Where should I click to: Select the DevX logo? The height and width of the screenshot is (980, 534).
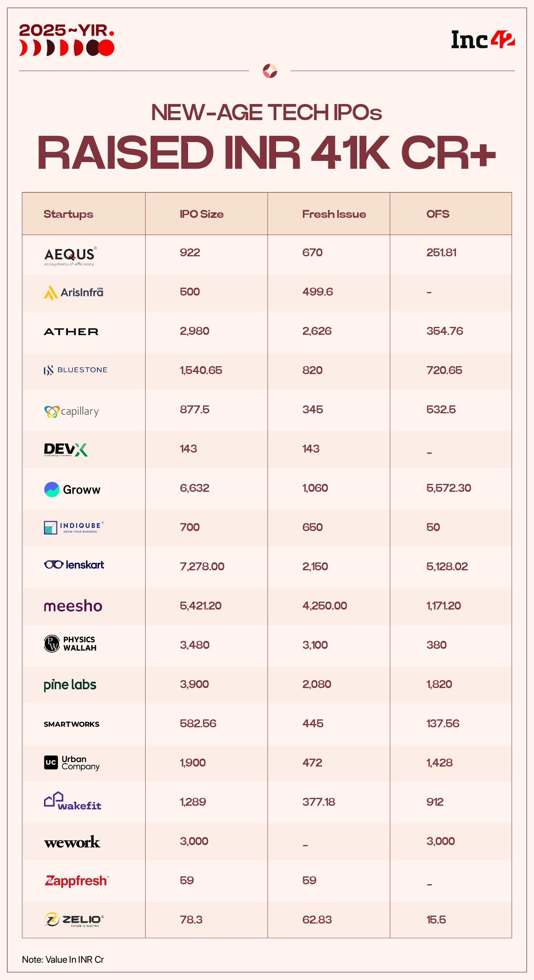tap(66, 450)
